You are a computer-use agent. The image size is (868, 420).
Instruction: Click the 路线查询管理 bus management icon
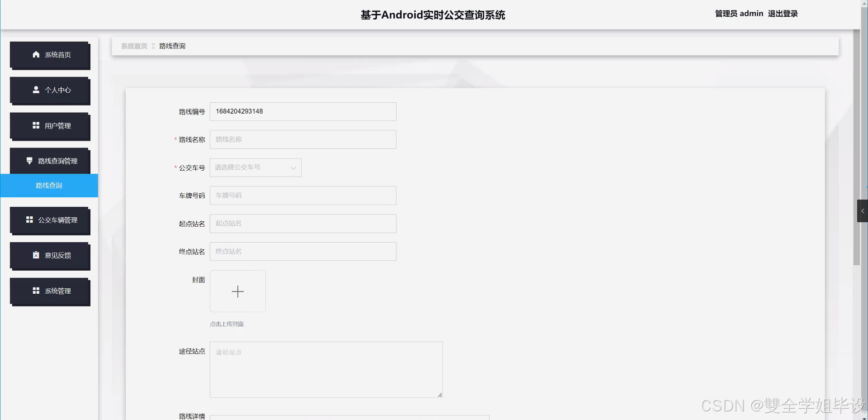tap(29, 160)
